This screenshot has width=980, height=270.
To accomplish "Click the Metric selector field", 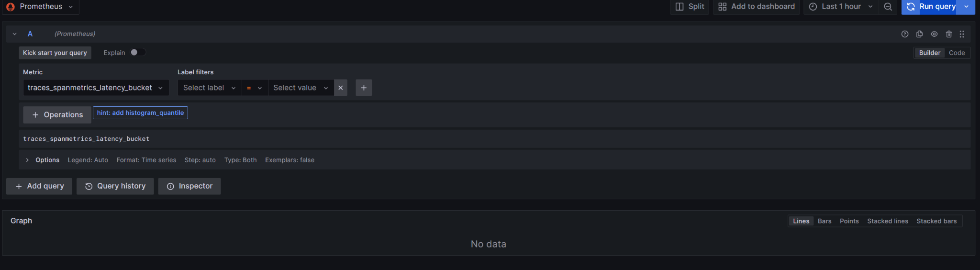I will pos(95,88).
